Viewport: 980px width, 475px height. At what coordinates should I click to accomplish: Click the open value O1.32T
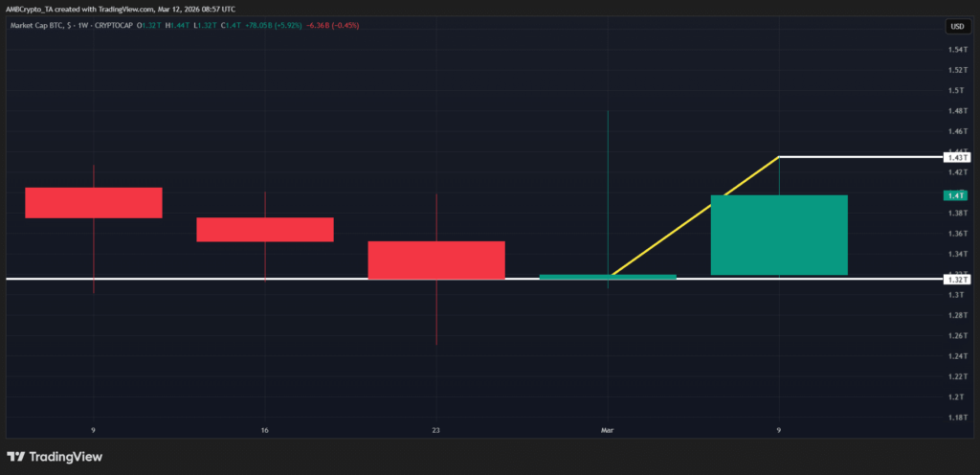(x=146, y=26)
